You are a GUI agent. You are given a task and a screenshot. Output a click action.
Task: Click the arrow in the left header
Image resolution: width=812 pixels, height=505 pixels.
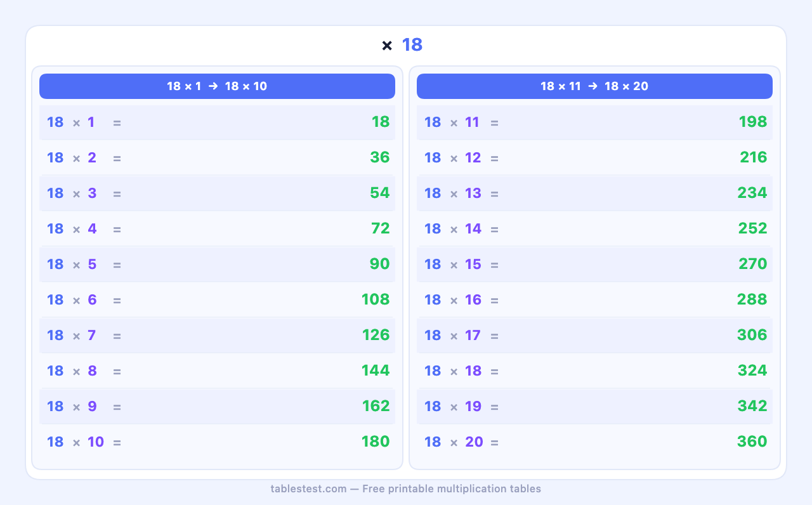(x=213, y=86)
